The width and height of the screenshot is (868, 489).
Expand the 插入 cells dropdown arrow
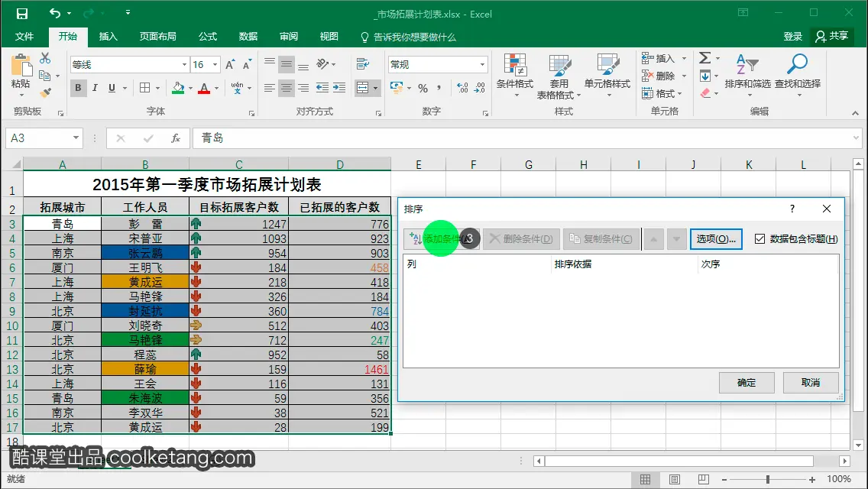point(684,58)
